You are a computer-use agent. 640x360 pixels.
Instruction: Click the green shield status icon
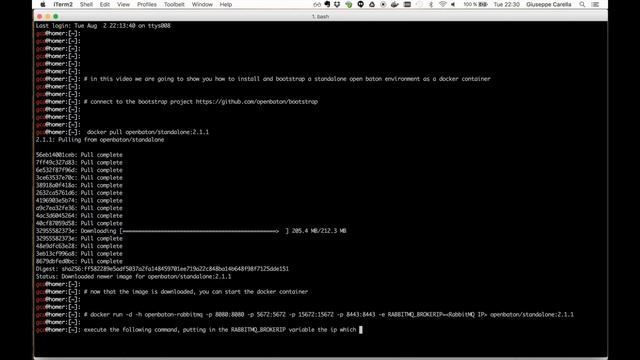349,4
